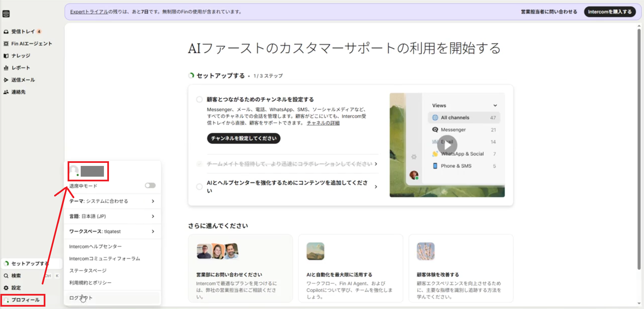Toggle the 退席中モード switch
This screenshot has height=309, width=644.
pos(150,185)
